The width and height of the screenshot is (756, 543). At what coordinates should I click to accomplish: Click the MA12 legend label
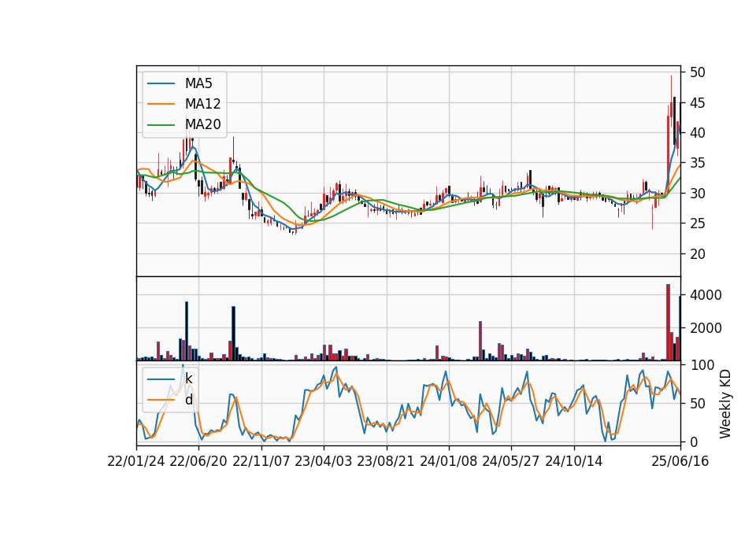click(x=202, y=104)
